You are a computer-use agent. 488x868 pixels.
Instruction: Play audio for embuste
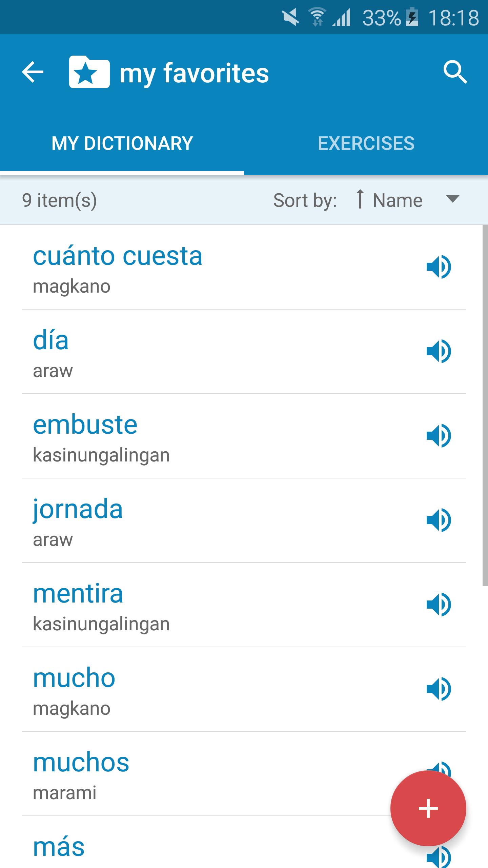coord(439,436)
